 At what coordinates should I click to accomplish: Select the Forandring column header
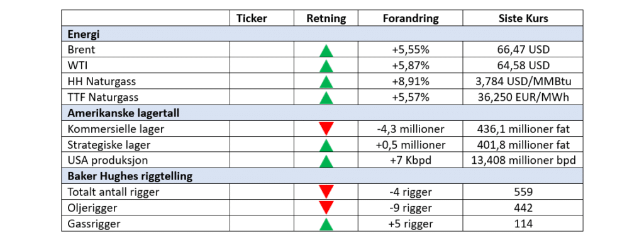pyautogui.click(x=411, y=18)
